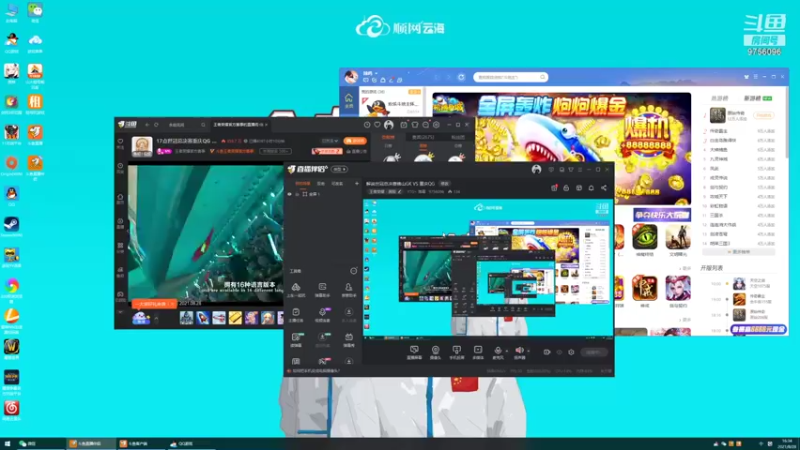Toggle eye visibility for the fullscreen source

pyautogui.click(x=290, y=194)
